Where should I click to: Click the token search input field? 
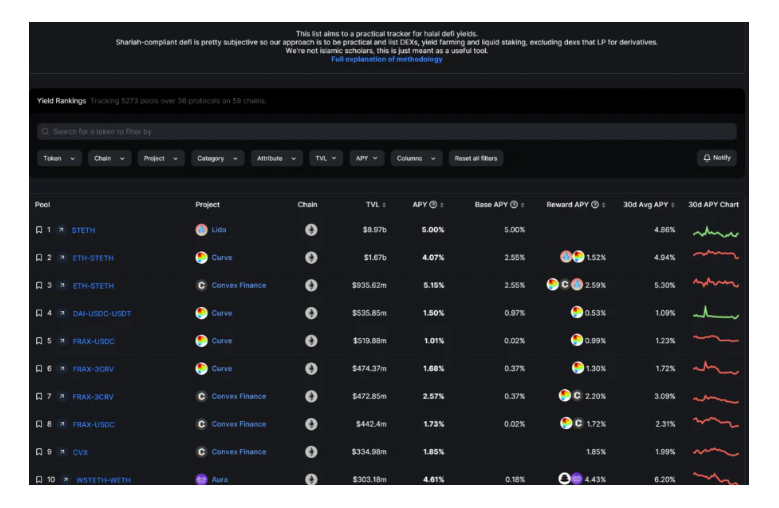387,132
